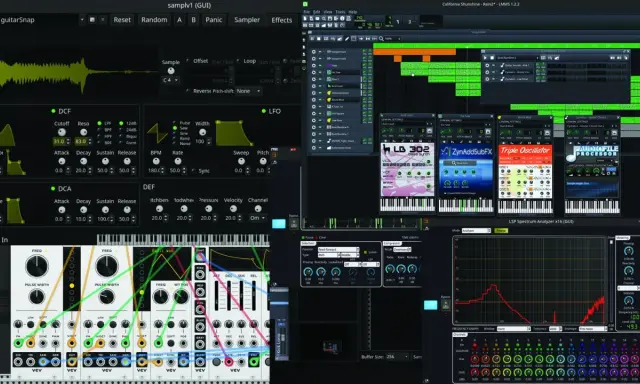Click the Freeze button in Spectrum Analyzer
The image size is (640, 384).
[x=501, y=231]
